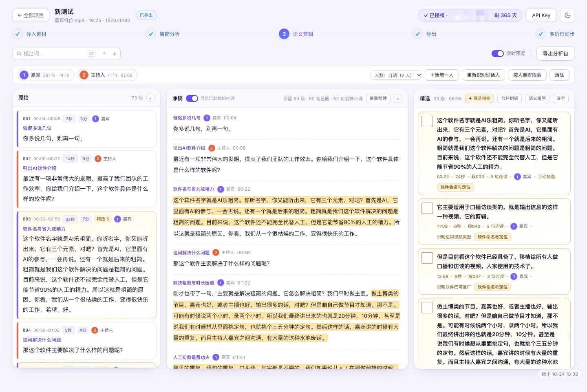Click the 催促多说几句 title in 原始
The width and height of the screenshot is (587, 392).
pos(37,128)
